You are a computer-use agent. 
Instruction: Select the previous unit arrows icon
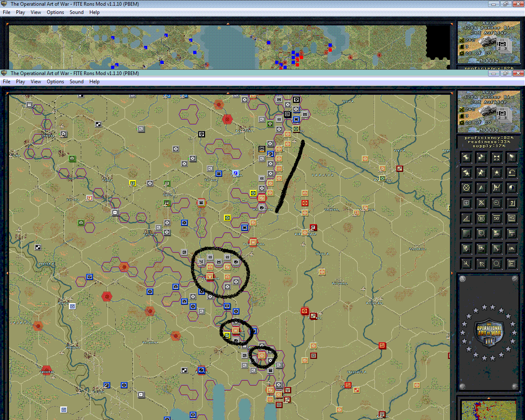click(466, 157)
